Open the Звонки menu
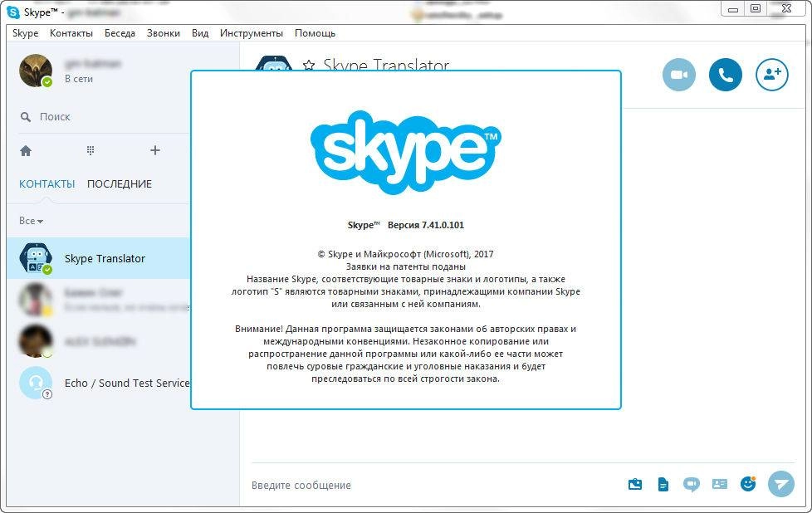Image resolution: width=812 pixels, height=513 pixels. 163,33
